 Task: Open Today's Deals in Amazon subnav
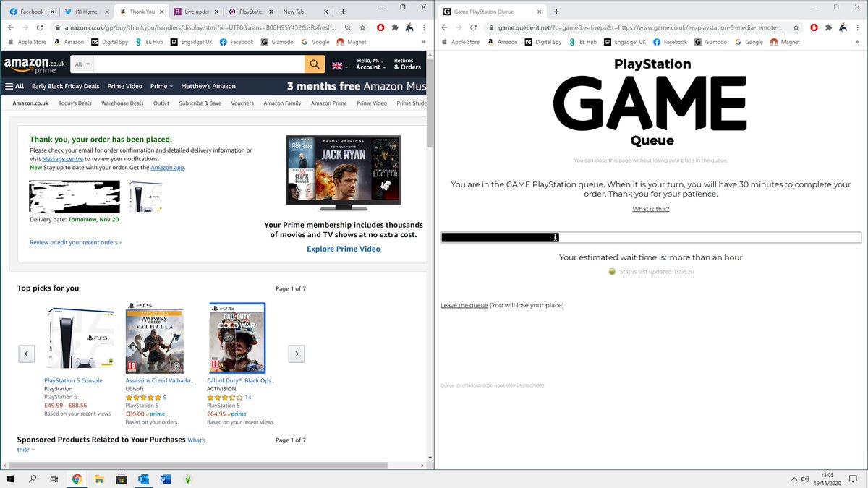[75, 103]
